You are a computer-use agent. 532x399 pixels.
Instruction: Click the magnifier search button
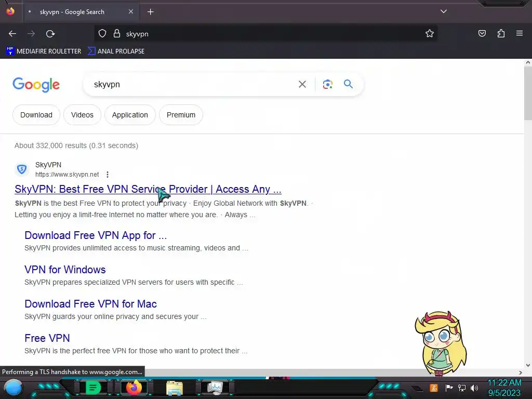(x=348, y=84)
